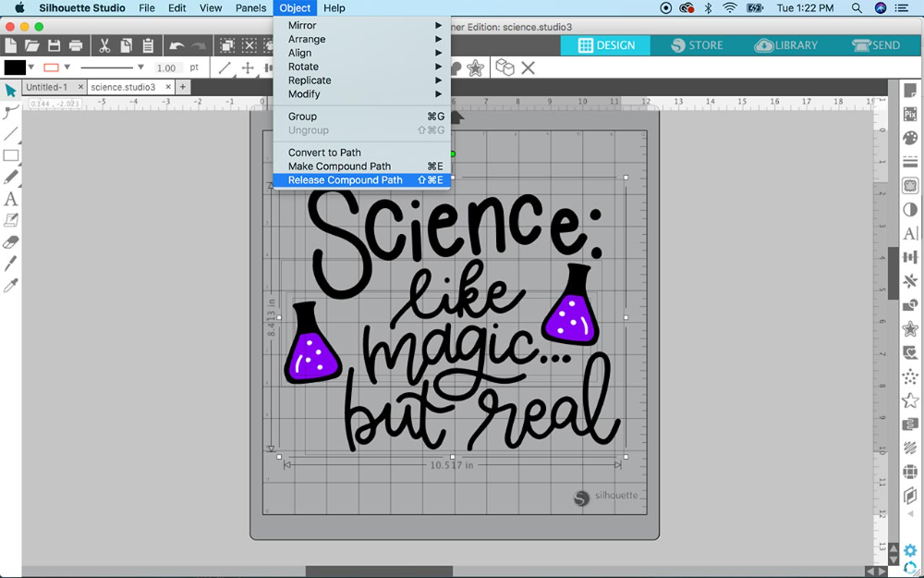The image size is (924, 578).
Task: Open the LIBRARY tab
Action: (x=786, y=45)
